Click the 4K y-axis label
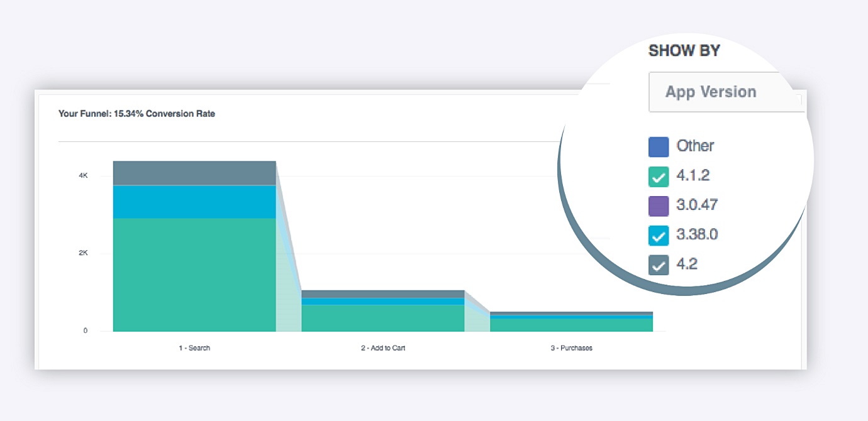 [83, 176]
